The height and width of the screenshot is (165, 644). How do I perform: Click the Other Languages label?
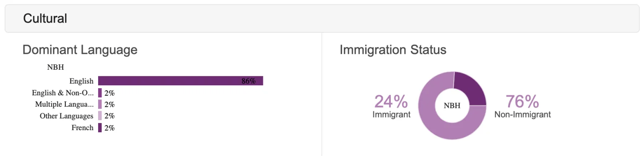pyautogui.click(x=66, y=116)
